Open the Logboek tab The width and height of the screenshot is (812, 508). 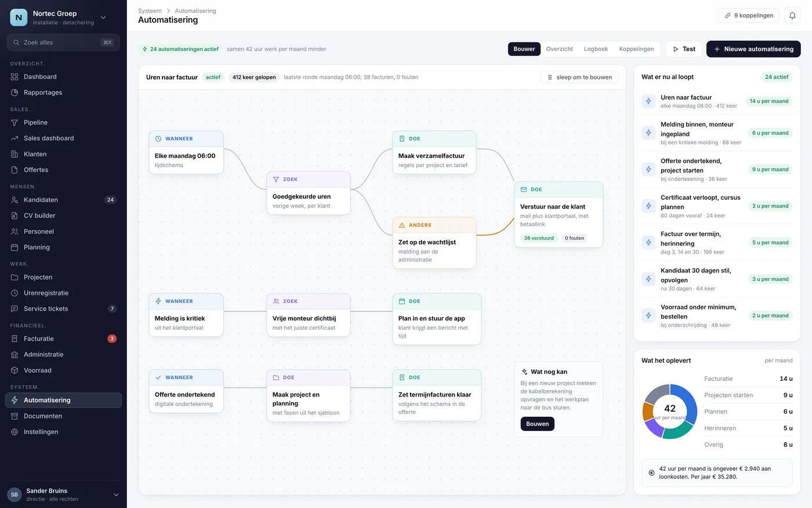tap(596, 49)
